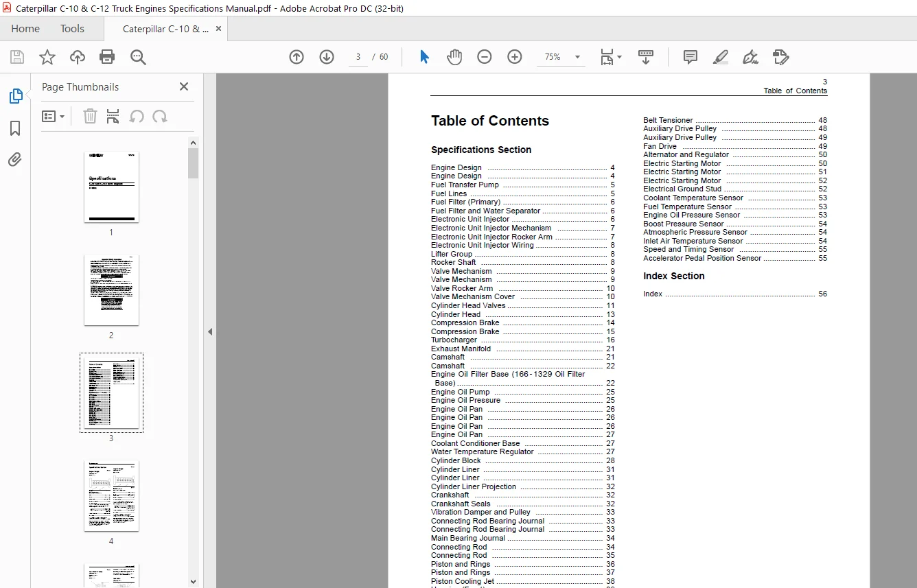Viewport: 917px width, 588px height.
Task: Click the scrolling mode keyboard icon
Action: 646,57
